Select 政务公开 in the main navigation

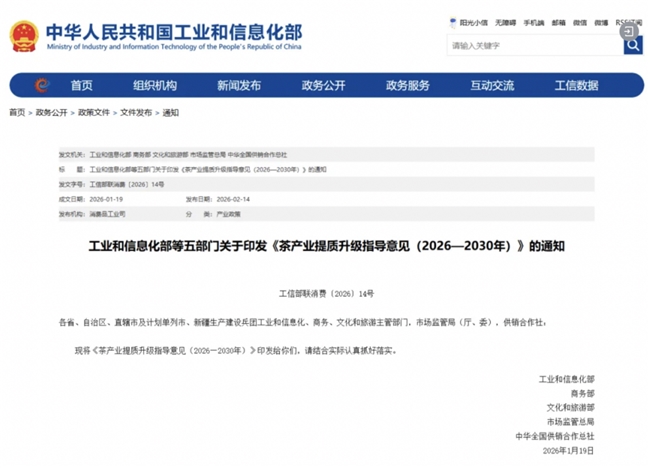click(x=323, y=85)
